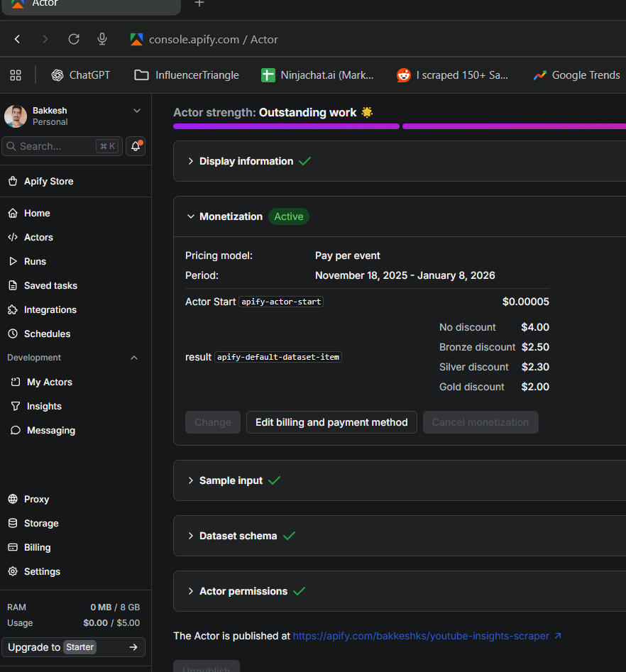
Task: Click the external link arrow after the Actor URL
Action: (557, 636)
